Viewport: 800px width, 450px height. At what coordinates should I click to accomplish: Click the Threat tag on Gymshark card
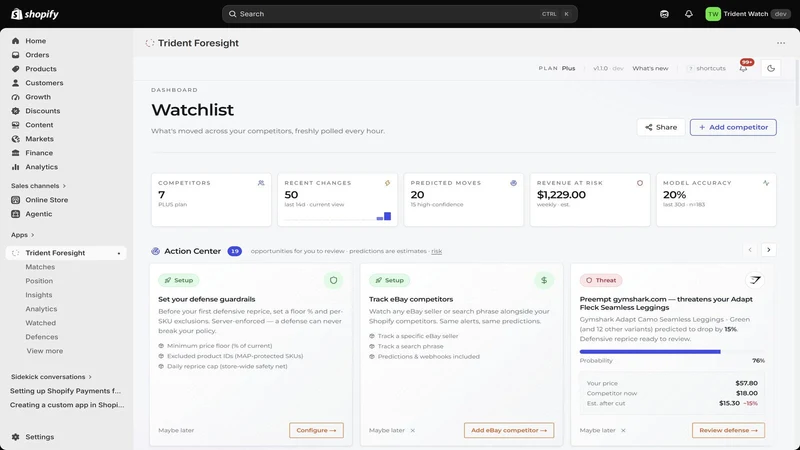(601, 280)
